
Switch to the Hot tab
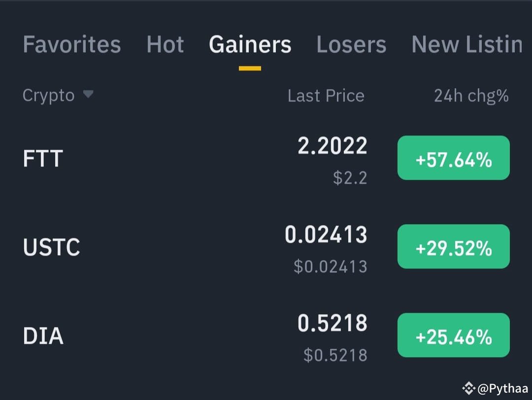click(165, 44)
